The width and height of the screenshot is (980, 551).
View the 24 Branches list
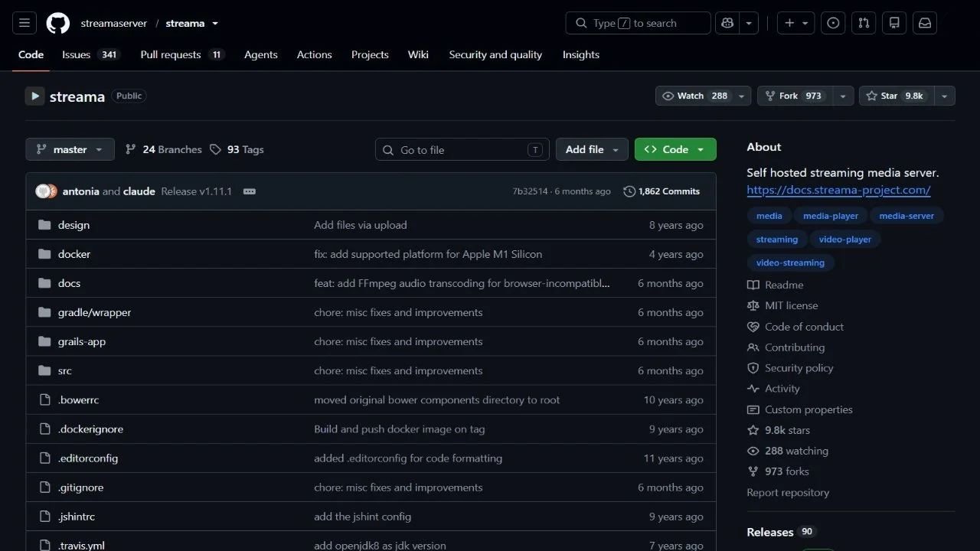pos(164,149)
